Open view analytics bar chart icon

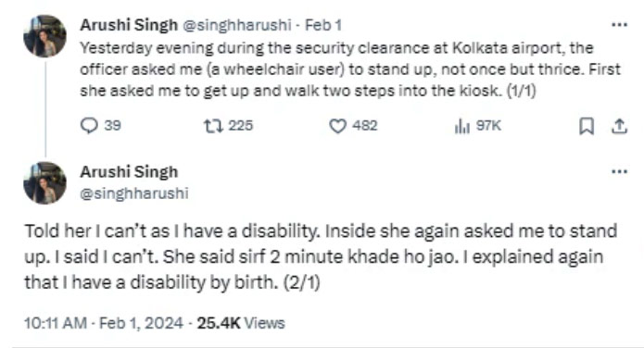[462, 126]
